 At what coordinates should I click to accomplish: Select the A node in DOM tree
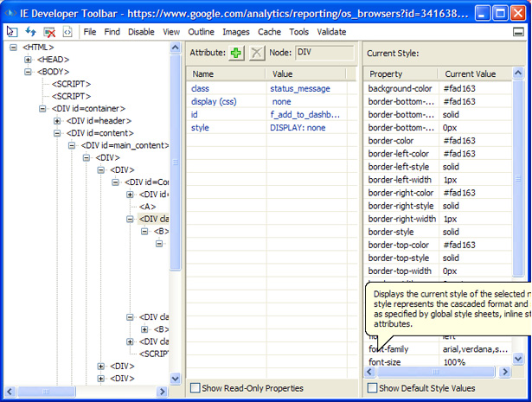coord(148,207)
